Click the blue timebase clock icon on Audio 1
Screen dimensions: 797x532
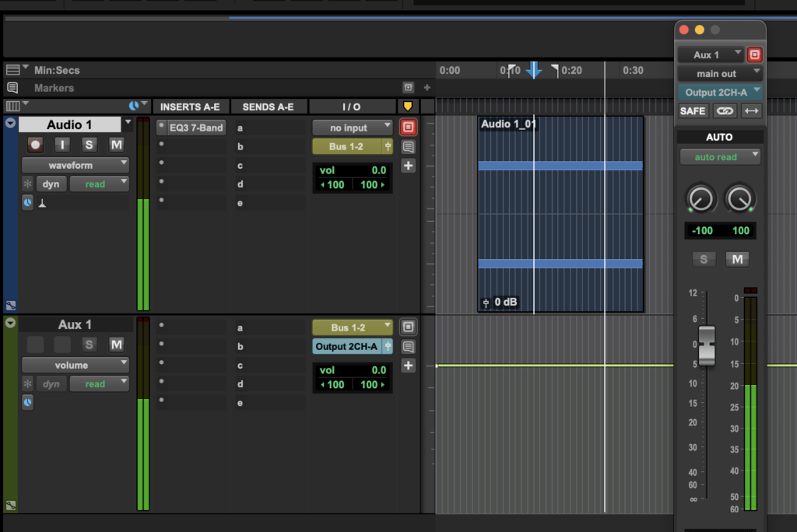tap(27, 202)
